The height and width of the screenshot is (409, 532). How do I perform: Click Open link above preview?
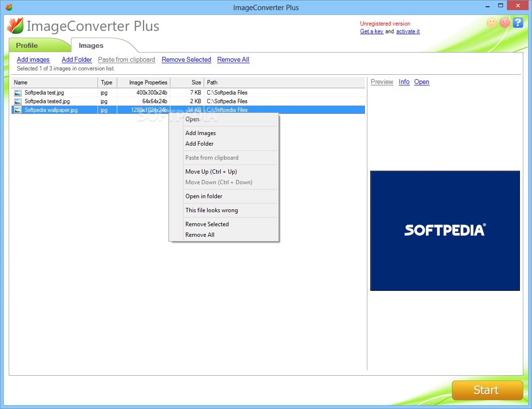tap(421, 82)
